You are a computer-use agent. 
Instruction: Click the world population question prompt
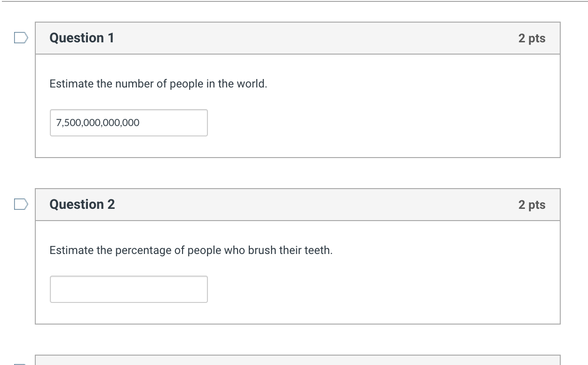159,84
